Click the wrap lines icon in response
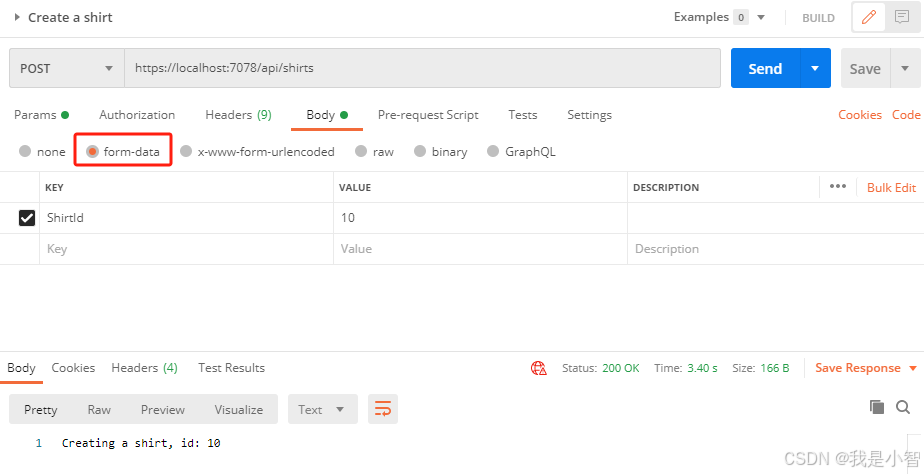Screen dimensions: 924x474 coord(383,409)
